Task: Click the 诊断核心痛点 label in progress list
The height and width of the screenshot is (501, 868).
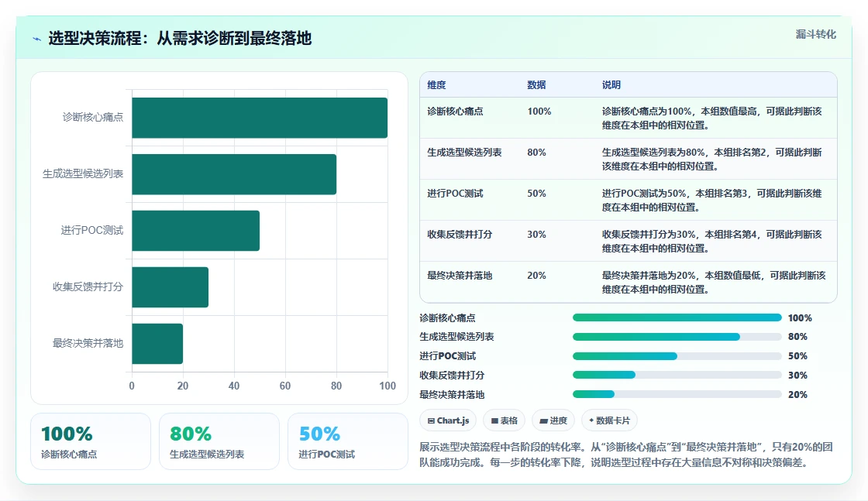Action: click(x=447, y=318)
